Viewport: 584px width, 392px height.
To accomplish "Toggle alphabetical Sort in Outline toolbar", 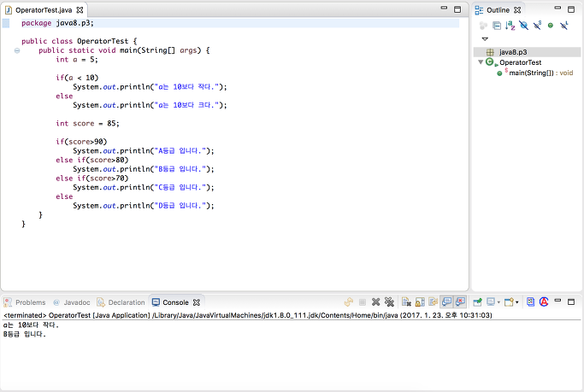I will [510, 26].
